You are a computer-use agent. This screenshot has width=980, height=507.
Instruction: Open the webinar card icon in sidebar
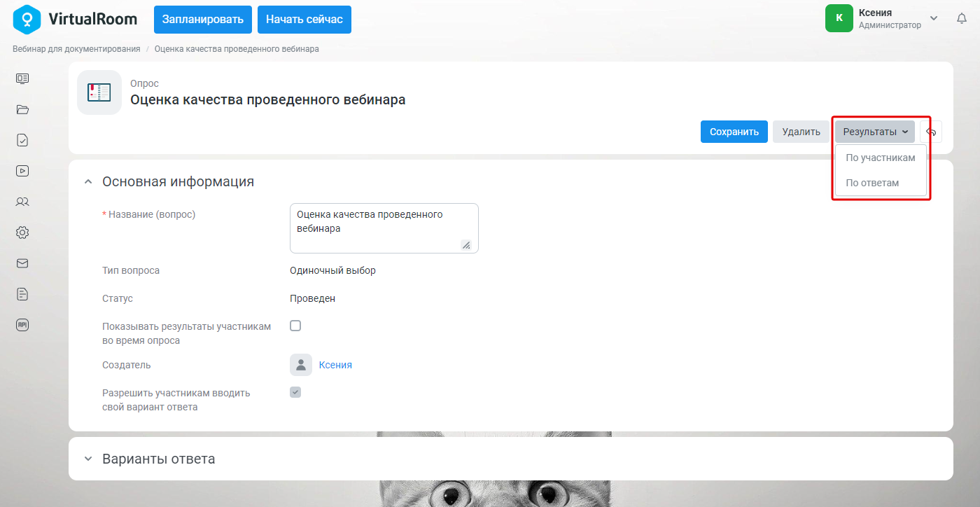pyautogui.click(x=22, y=78)
